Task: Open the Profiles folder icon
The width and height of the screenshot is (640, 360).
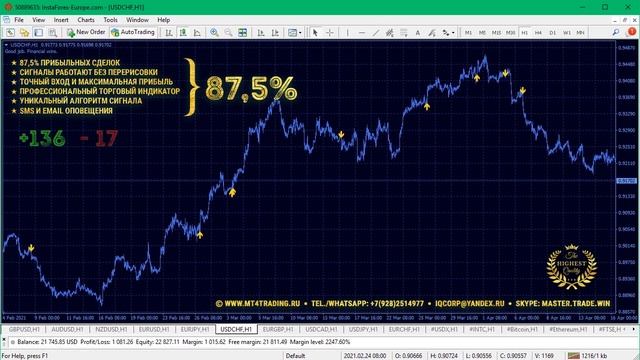Action: pos(24,32)
